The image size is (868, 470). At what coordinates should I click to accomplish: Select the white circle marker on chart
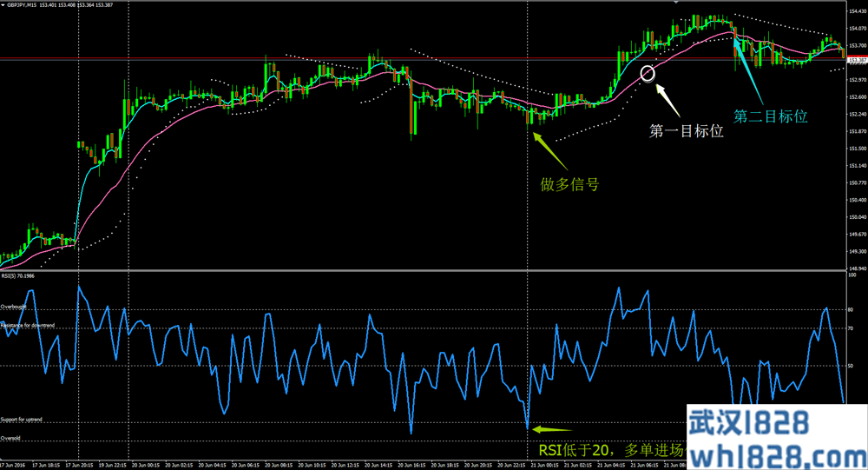point(647,73)
